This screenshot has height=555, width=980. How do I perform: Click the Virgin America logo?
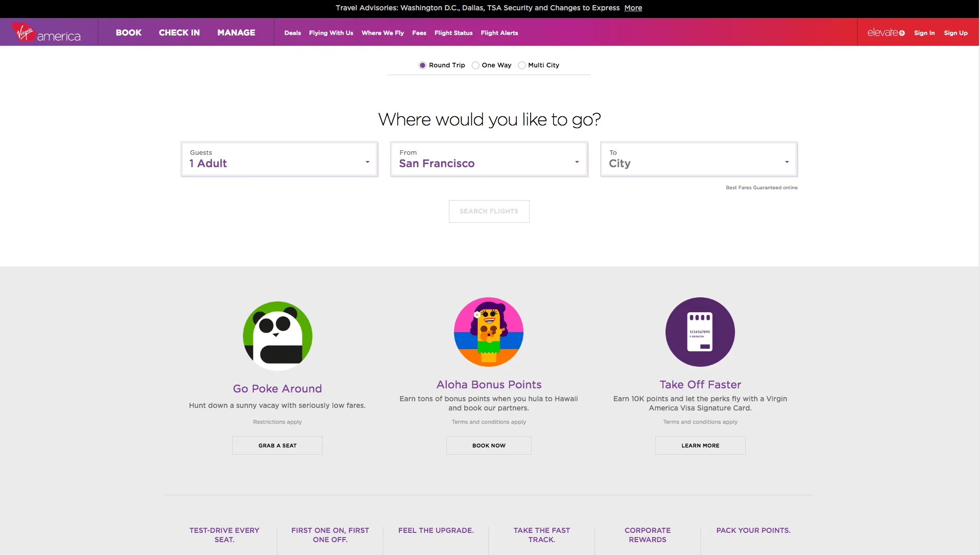pos(46,32)
